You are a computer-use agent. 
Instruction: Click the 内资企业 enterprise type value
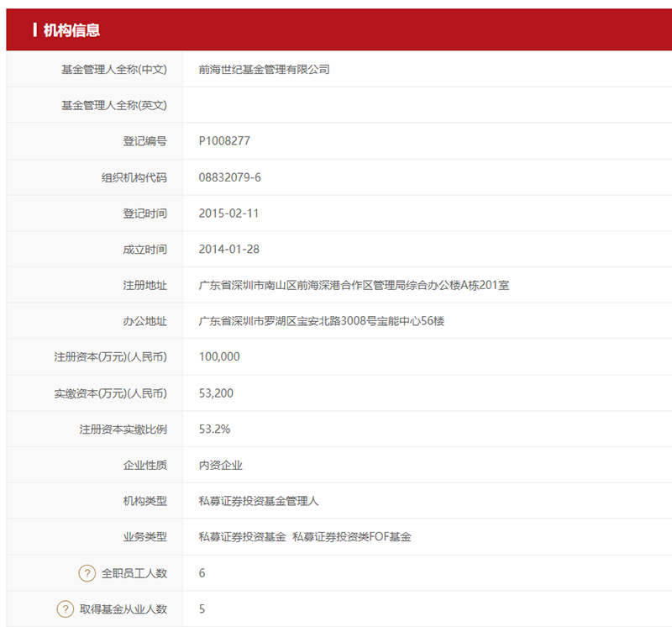pyautogui.click(x=220, y=465)
